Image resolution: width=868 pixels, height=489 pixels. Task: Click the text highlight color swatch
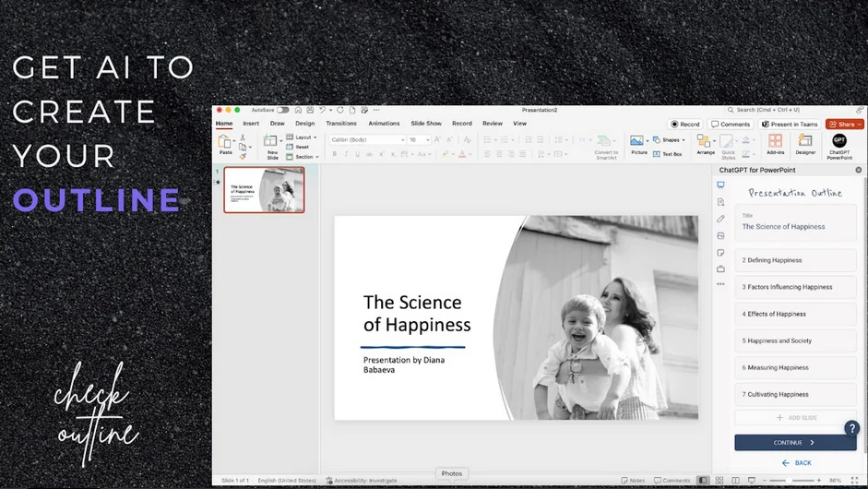pos(445,154)
